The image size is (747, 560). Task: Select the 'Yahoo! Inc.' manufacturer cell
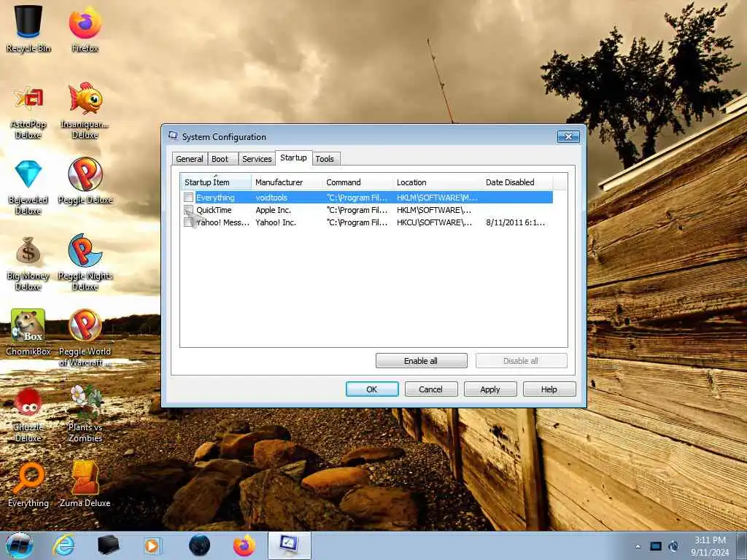click(x=276, y=222)
